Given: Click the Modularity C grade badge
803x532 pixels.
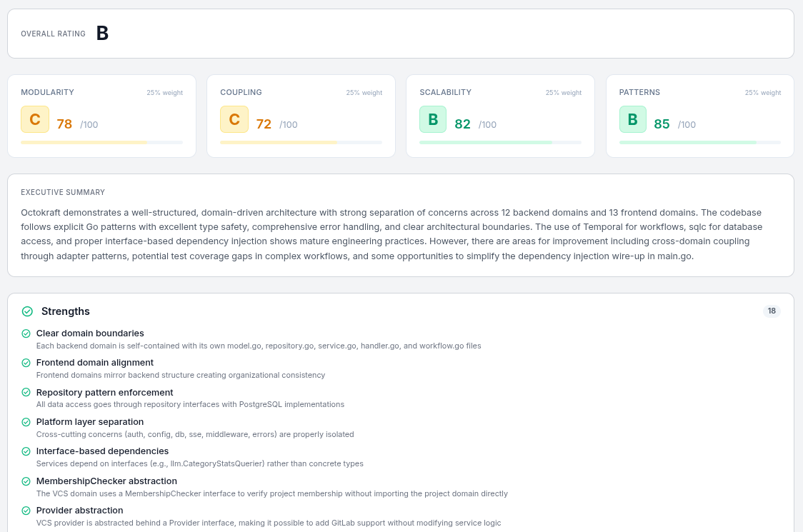Looking at the screenshot, I should tap(35, 119).
